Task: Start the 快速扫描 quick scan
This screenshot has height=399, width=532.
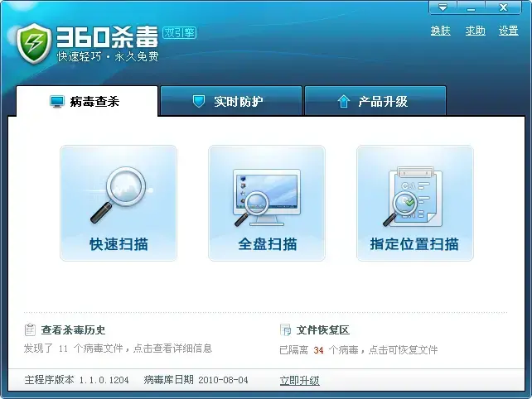Action: click(x=118, y=204)
